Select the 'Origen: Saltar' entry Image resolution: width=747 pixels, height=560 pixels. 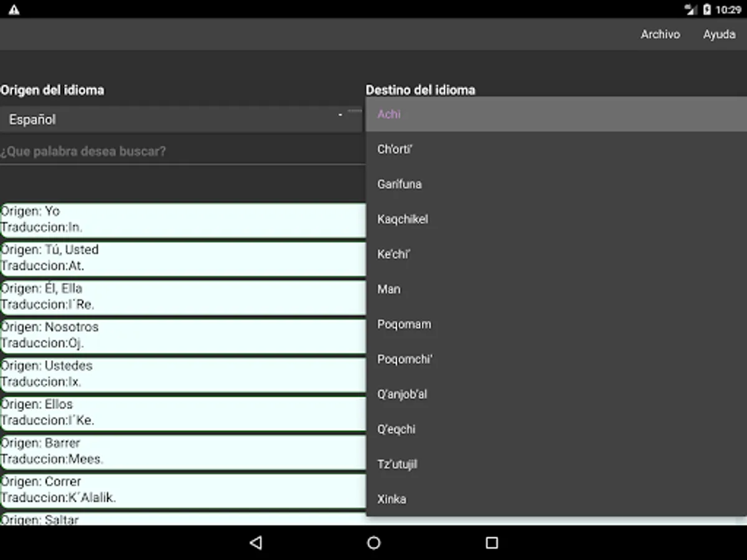pyautogui.click(x=183, y=519)
